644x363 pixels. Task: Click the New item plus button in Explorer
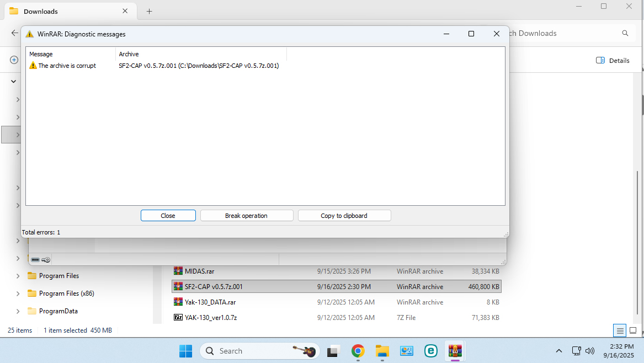tap(14, 60)
